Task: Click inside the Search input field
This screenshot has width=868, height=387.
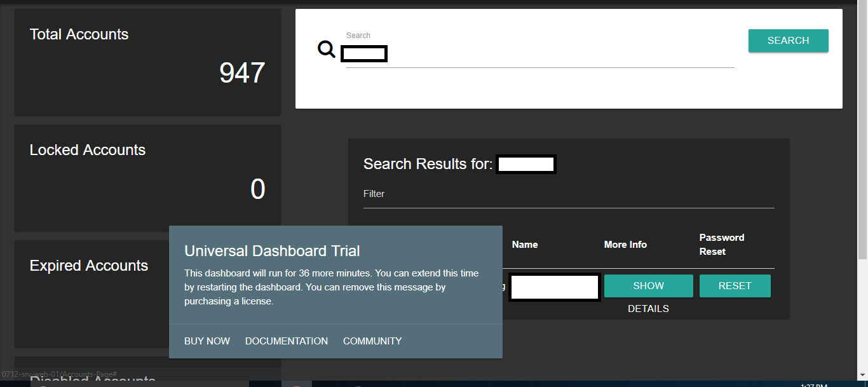Action: pyautogui.click(x=363, y=53)
